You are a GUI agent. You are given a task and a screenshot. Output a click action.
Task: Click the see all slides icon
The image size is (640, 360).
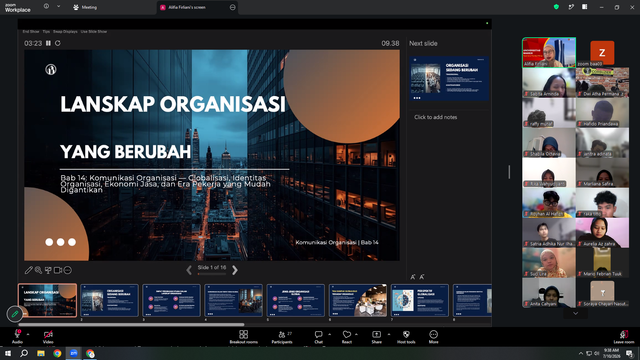coord(48,270)
